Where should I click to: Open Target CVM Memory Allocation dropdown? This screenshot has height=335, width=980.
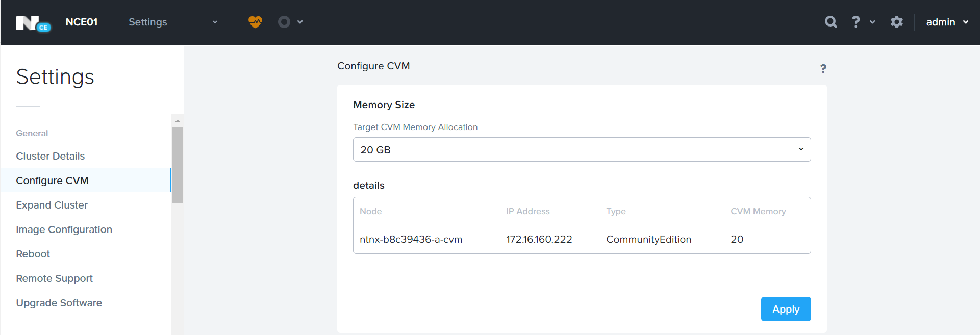[582, 149]
